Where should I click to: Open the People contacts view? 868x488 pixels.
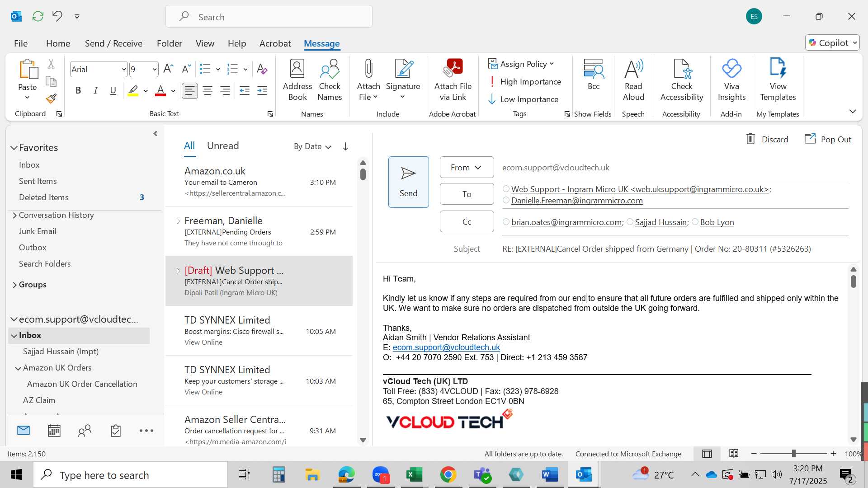point(85,431)
